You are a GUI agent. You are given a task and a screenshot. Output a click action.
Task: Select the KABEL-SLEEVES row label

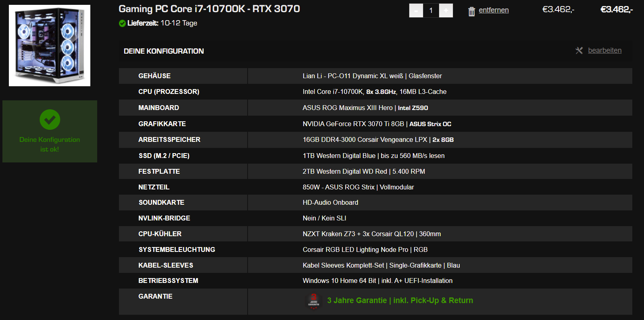point(166,265)
